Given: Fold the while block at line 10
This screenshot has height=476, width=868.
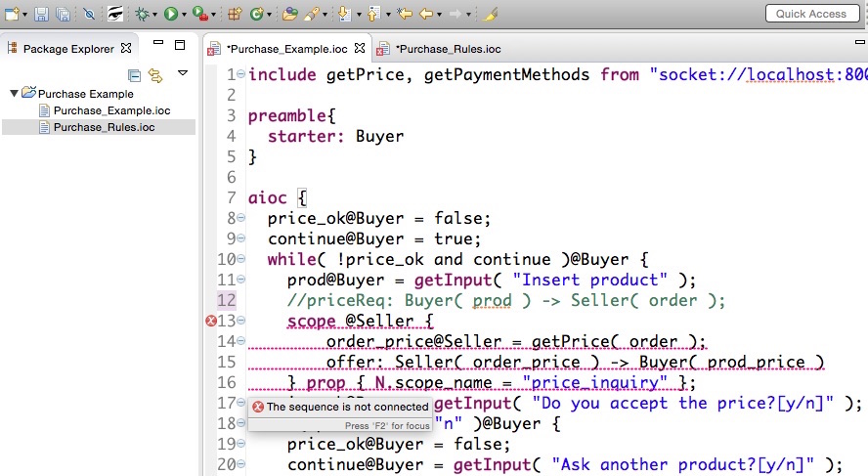Looking at the screenshot, I should (241, 259).
